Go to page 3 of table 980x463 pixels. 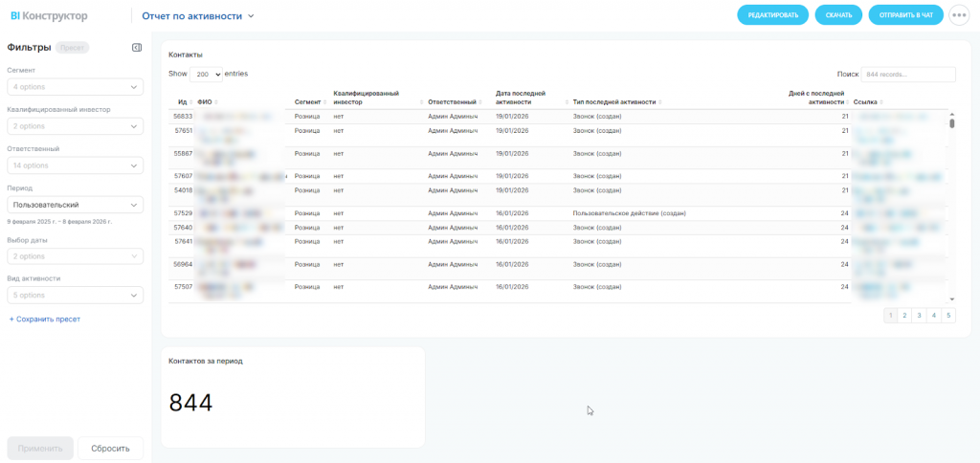coord(920,315)
